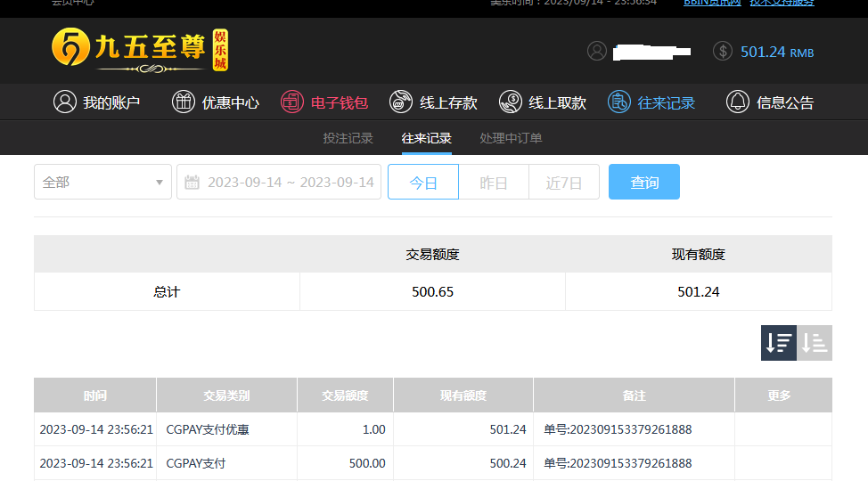Click the 交易类别 column header
868x481 pixels.
click(226, 395)
